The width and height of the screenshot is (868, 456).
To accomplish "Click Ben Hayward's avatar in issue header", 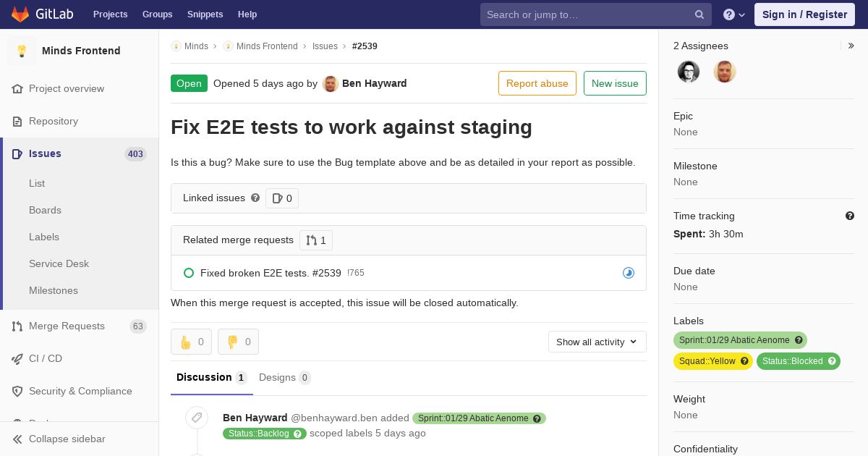I will (331, 83).
